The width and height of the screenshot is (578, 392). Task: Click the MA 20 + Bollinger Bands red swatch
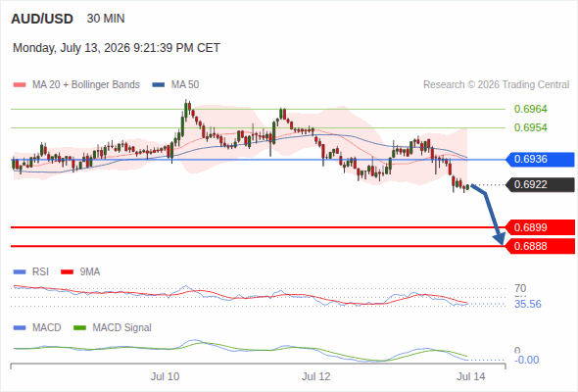click(20, 85)
